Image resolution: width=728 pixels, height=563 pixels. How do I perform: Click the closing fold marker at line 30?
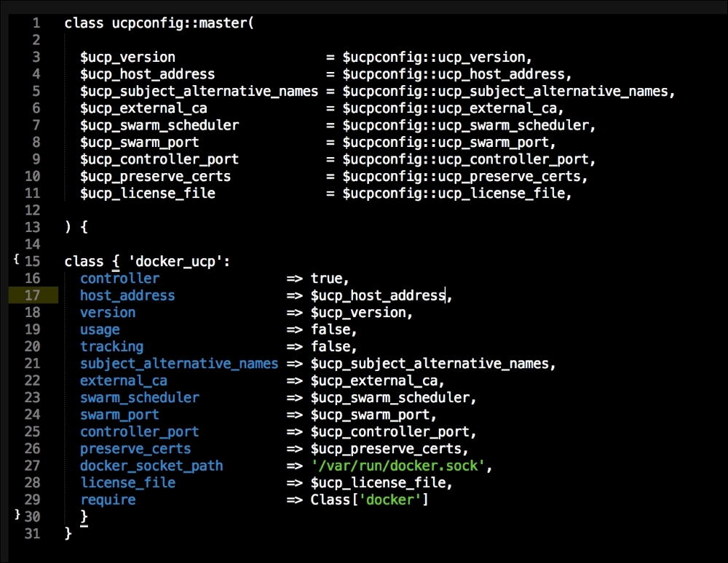tap(16, 515)
